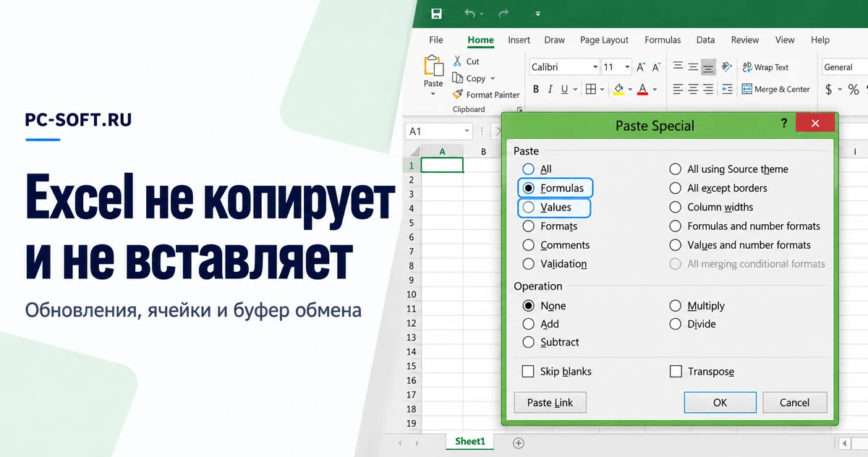Click the Middle Align icon
This screenshot has height=457, width=868.
point(693,67)
